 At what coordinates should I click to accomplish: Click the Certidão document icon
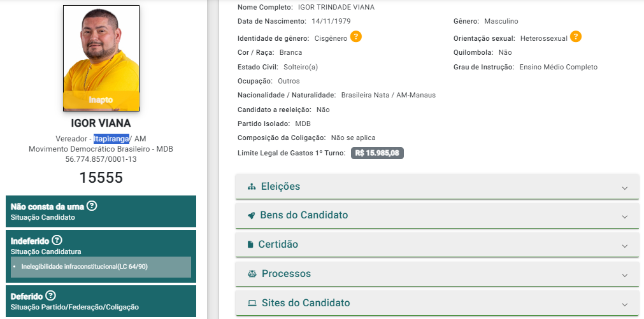(250, 245)
